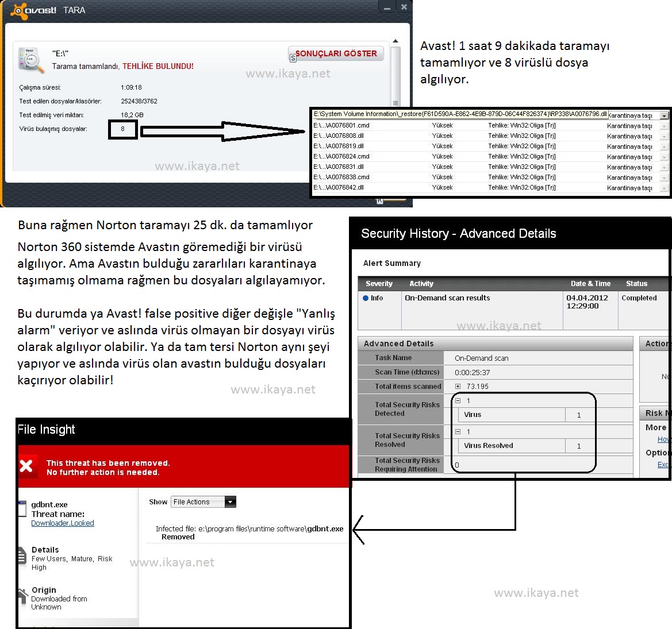Open the Show File Actions dropdown
Viewport: 672px width, 629px height.
[203, 502]
